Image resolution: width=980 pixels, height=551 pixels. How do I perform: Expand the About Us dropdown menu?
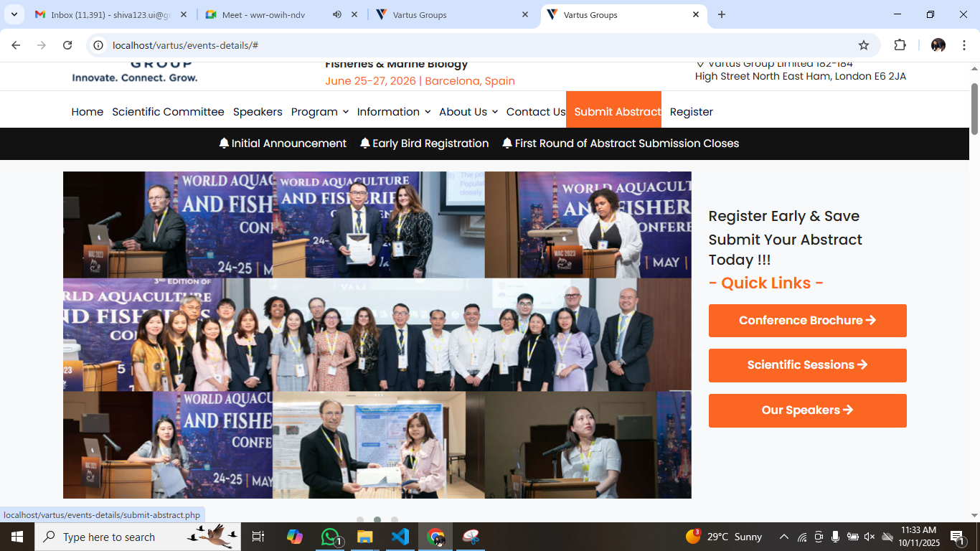pyautogui.click(x=468, y=112)
